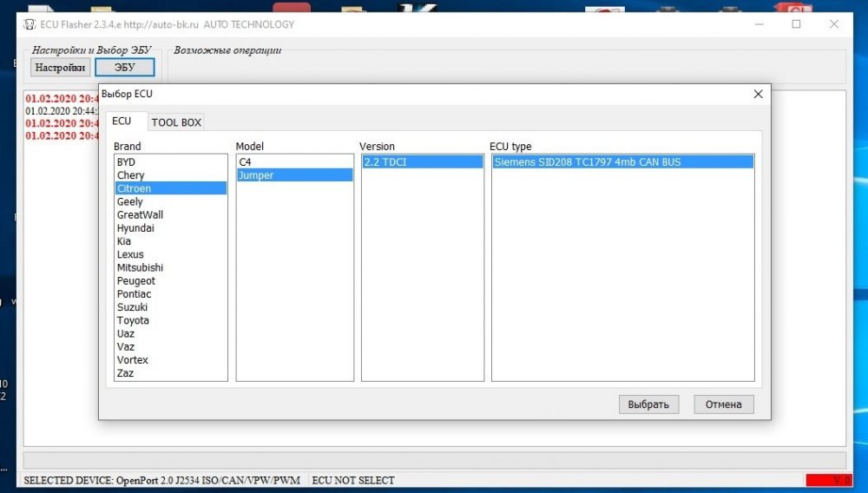Select Pontiac brand
This screenshot has width=868, height=493.
170,294
